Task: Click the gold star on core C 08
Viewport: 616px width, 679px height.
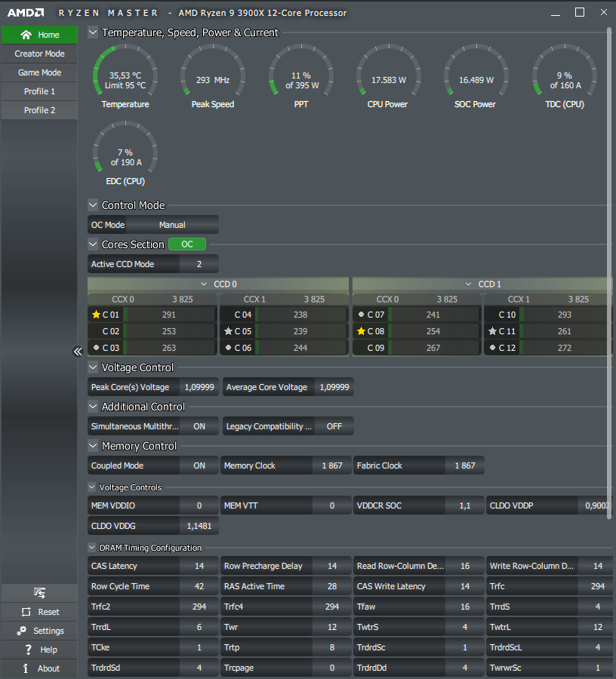Action: tap(361, 331)
